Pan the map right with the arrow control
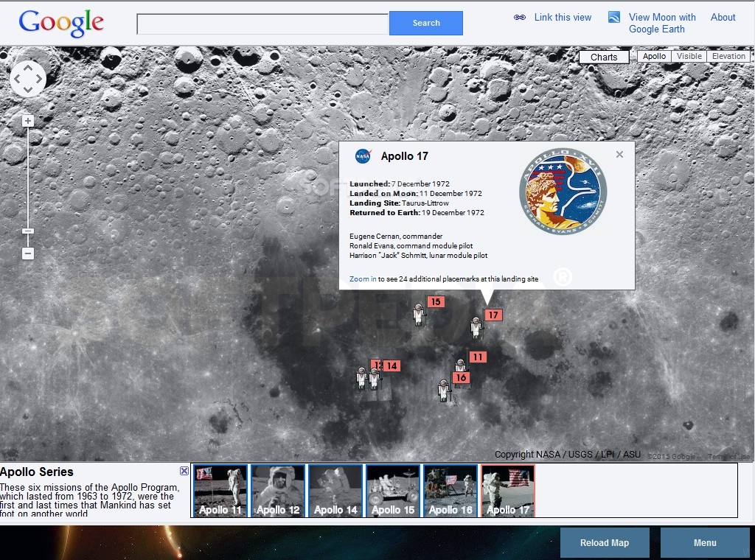The height and width of the screenshot is (560, 755). pos(39,78)
